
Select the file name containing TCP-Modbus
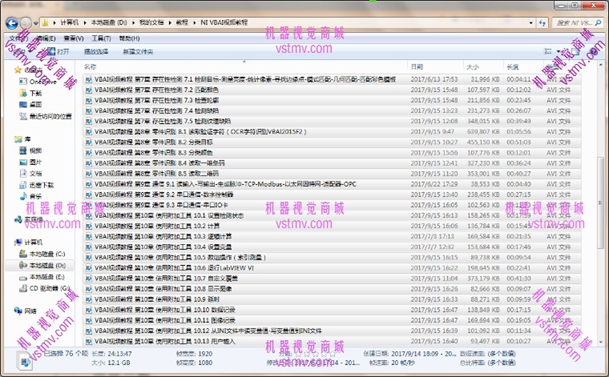coord(225,184)
